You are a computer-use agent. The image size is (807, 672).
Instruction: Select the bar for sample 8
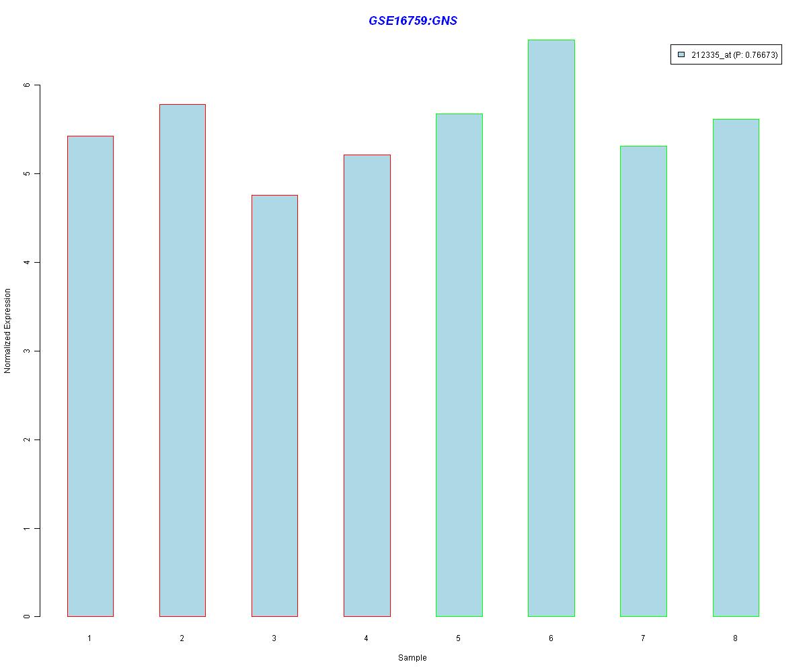point(736,368)
